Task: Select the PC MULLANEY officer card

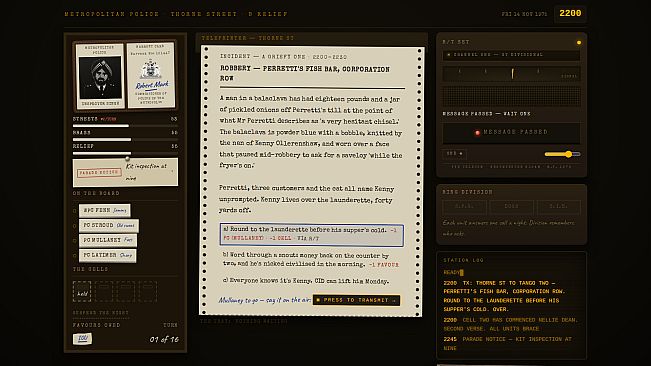Action: click(x=108, y=240)
